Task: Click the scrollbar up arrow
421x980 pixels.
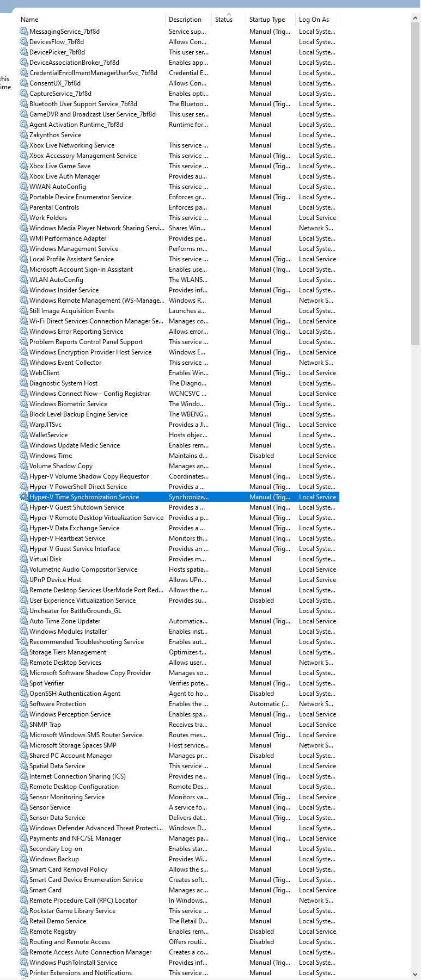Action: point(416,18)
